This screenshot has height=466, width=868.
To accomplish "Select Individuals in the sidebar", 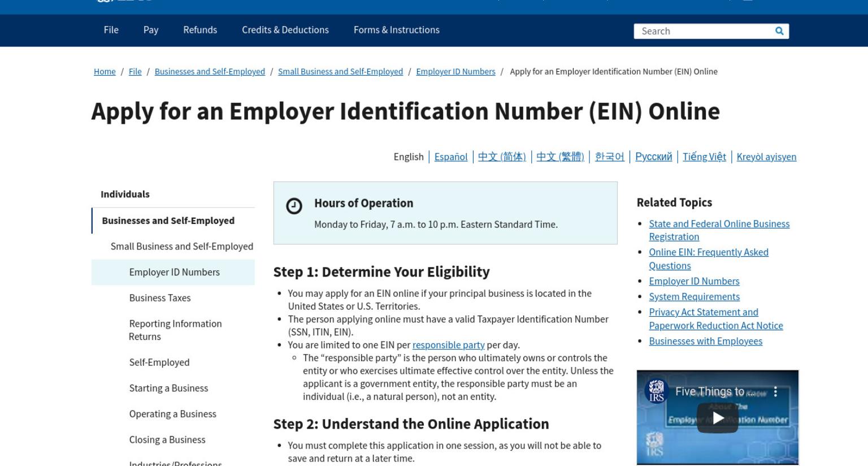I will [125, 194].
